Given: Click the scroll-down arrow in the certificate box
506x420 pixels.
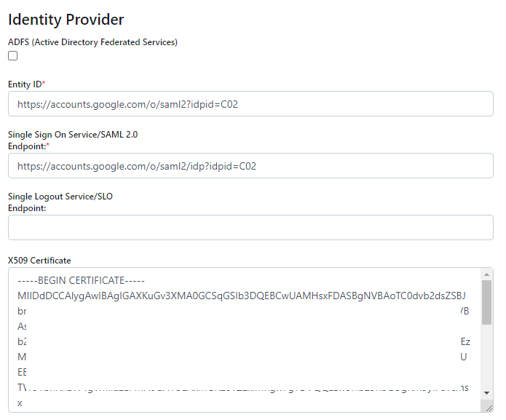Looking at the screenshot, I should (486, 393).
